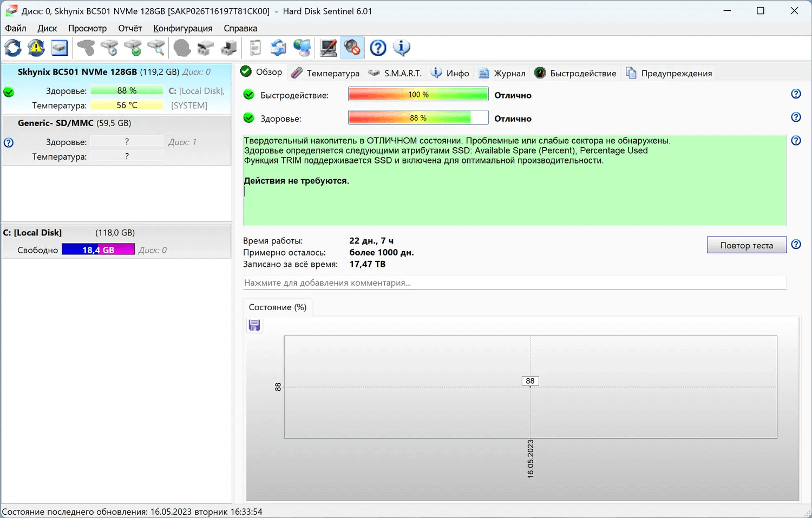Click the blue question mark help toolbar icon

378,48
